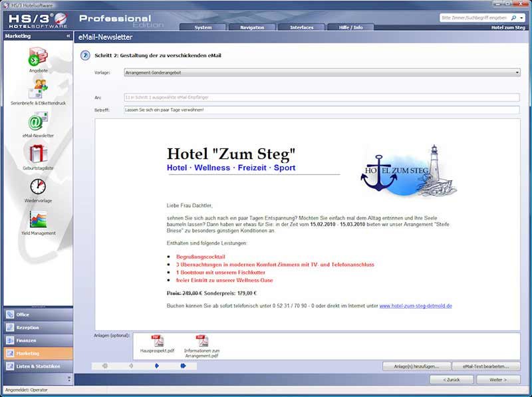Open the Geburtstagsliste gift icon
Viewport: 532px width, 397px height.
tap(38, 154)
